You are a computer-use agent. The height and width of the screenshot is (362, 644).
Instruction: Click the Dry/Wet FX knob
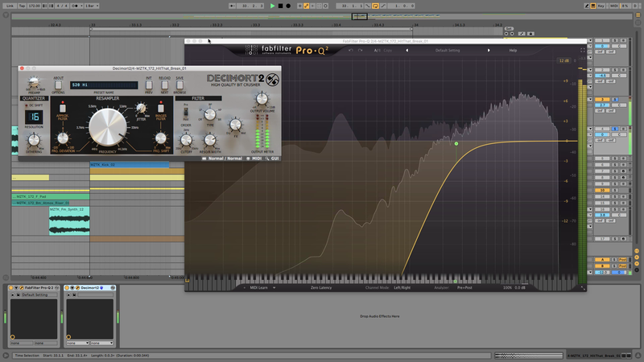click(235, 124)
